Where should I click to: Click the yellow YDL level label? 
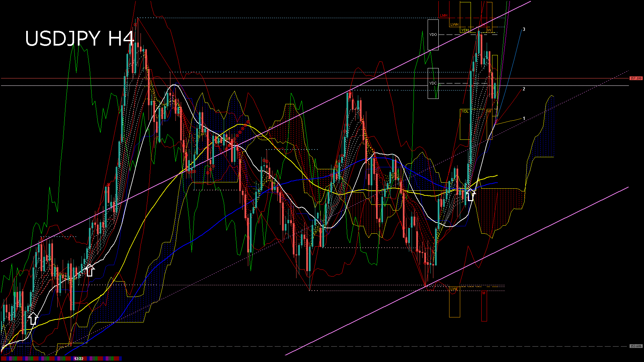pyautogui.click(x=465, y=111)
